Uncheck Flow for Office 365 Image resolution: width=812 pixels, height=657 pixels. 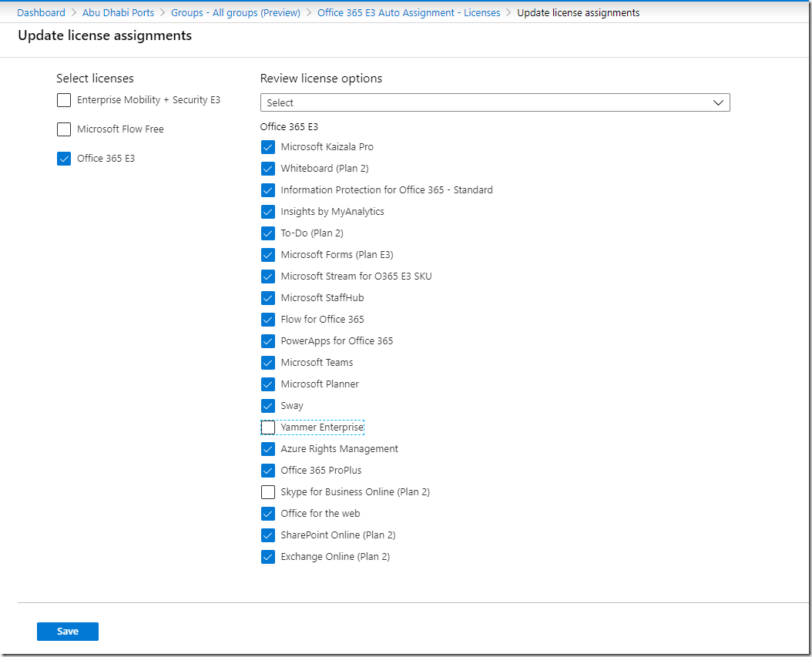(x=268, y=320)
